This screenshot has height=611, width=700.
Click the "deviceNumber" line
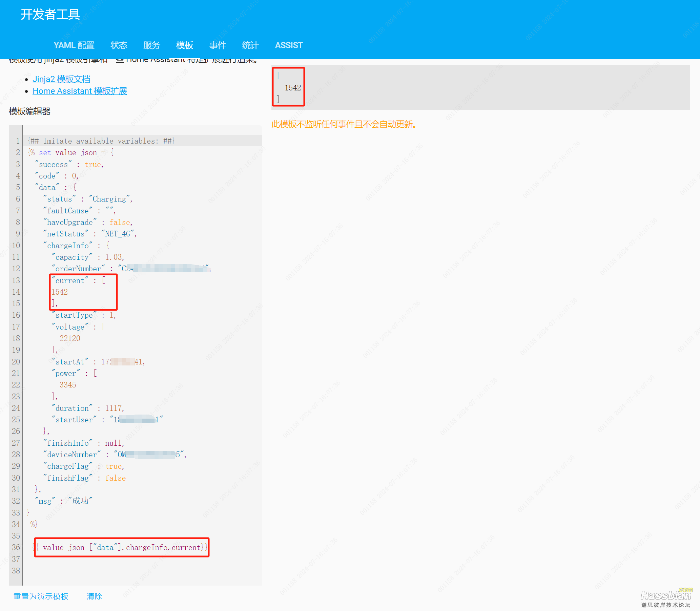click(x=115, y=454)
